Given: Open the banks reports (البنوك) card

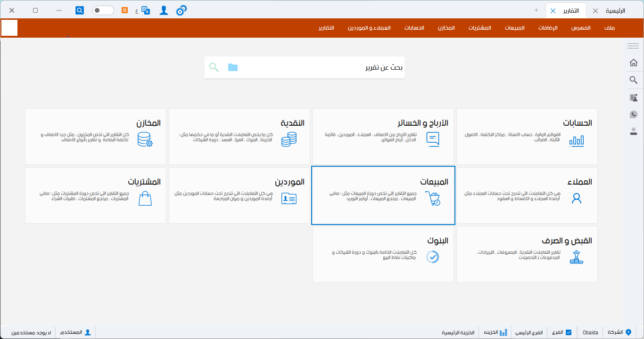Looking at the screenshot, I should [x=383, y=254].
